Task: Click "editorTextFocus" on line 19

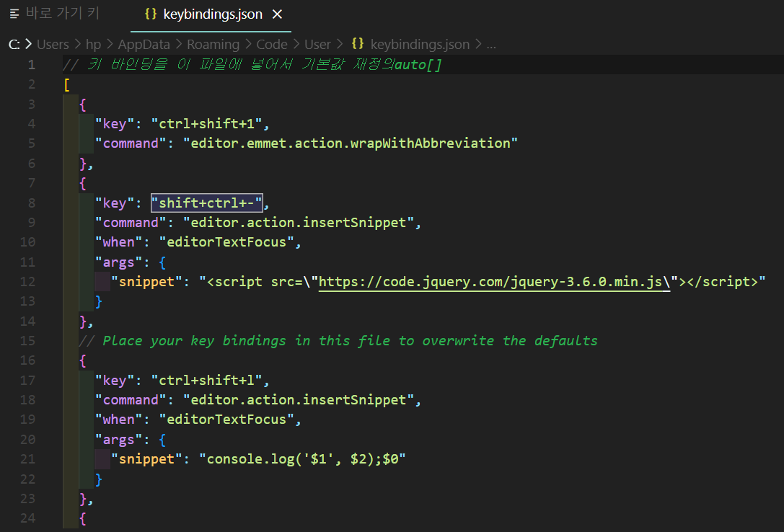Action: pos(226,420)
